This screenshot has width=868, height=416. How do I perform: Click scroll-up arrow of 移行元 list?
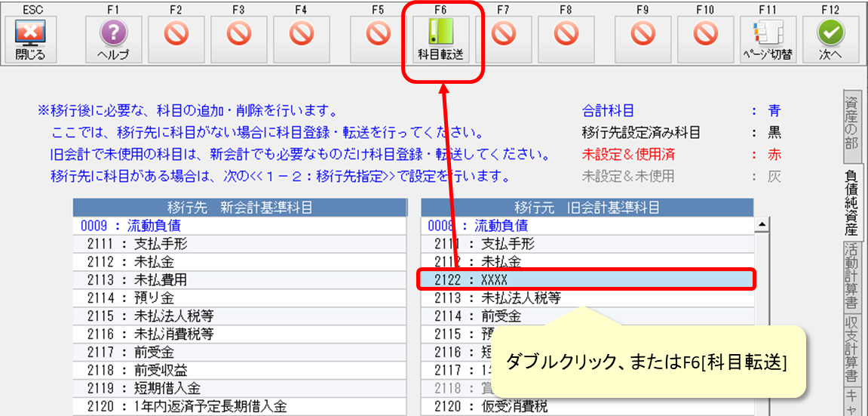coord(762,224)
